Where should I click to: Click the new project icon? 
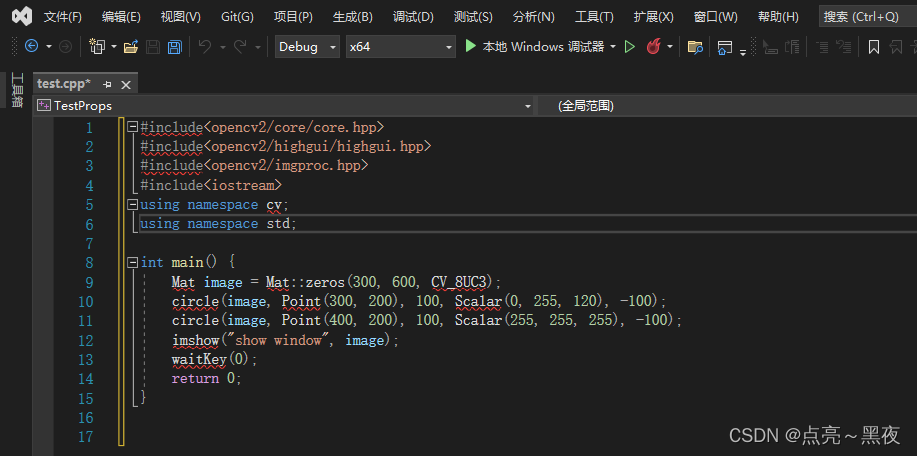tap(97, 46)
